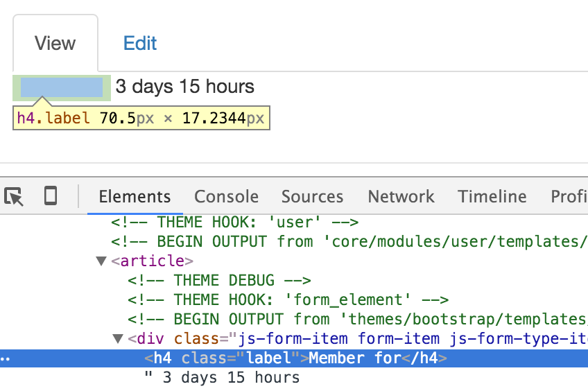Screen dimensions: 588x391
Task: Collapse the js-form-item div node
Action: click(x=118, y=339)
